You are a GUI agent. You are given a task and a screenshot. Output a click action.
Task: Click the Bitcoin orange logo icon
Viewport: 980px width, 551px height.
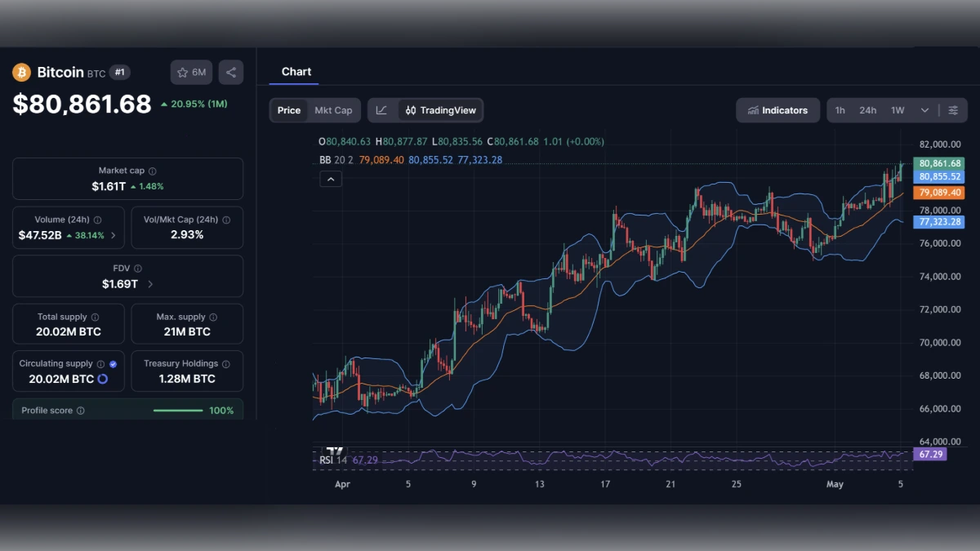click(21, 73)
